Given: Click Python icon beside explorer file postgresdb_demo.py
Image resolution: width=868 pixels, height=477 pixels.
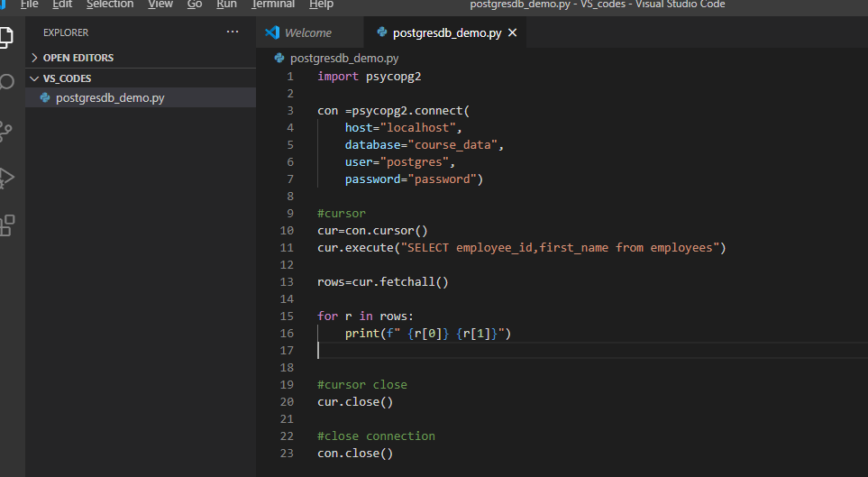Looking at the screenshot, I should tap(45, 97).
